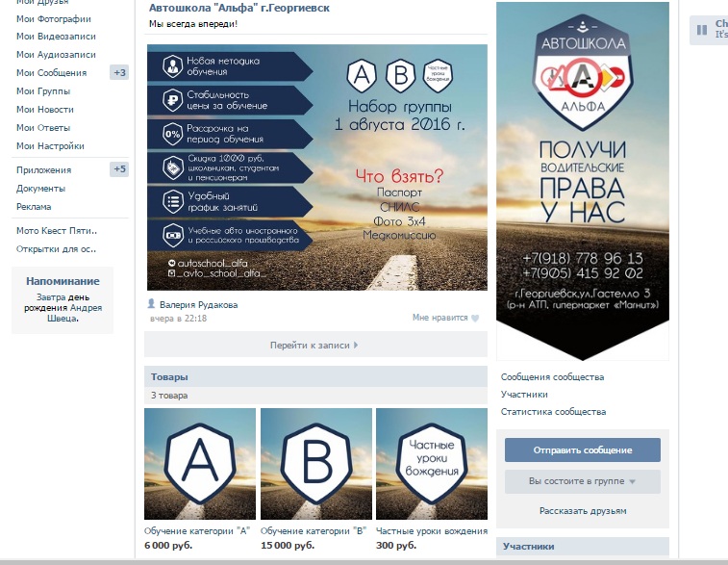Click the price 15 000 руб.
728x565 pixels.
pyautogui.click(x=288, y=546)
